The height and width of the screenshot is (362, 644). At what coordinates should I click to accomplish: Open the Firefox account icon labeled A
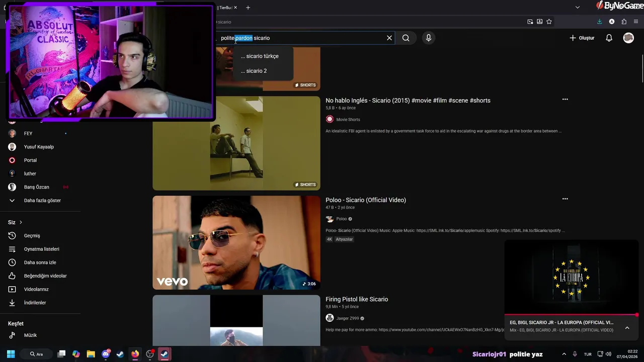(x=612, y=22)
